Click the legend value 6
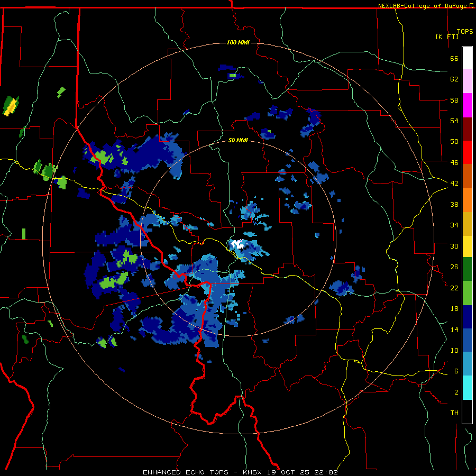476x476 pixels. (456, 371)
